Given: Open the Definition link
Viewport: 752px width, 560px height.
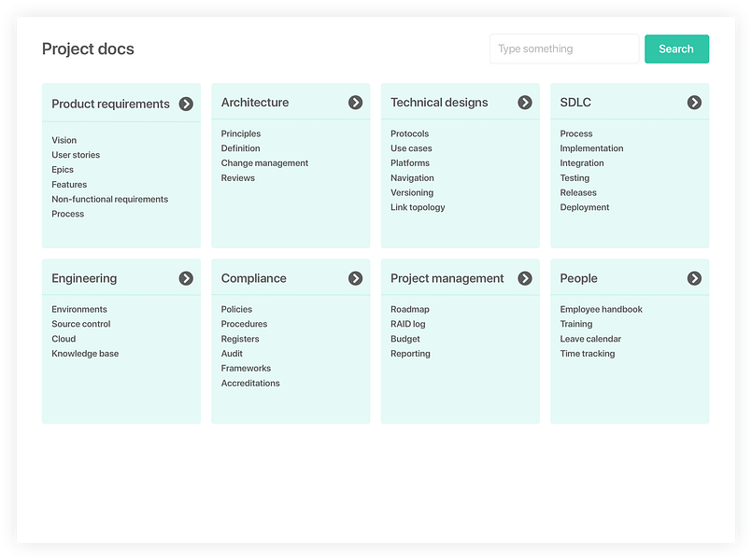Looking at the screenshot, I should [x=240, y=148].
